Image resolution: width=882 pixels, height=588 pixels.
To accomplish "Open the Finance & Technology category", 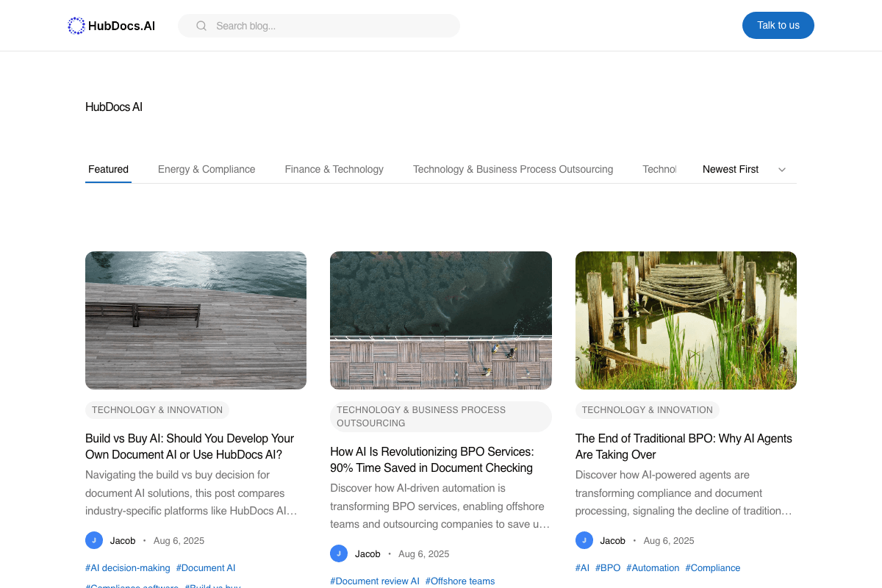I will (x=334, y=169).
